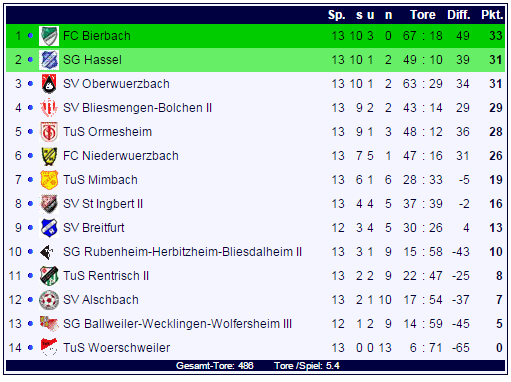Image resolution: width=511 pixels, height=382 pixels.
Task: Click the TuS Mimbach yellow crest
Action: click(x=49, y=180)
